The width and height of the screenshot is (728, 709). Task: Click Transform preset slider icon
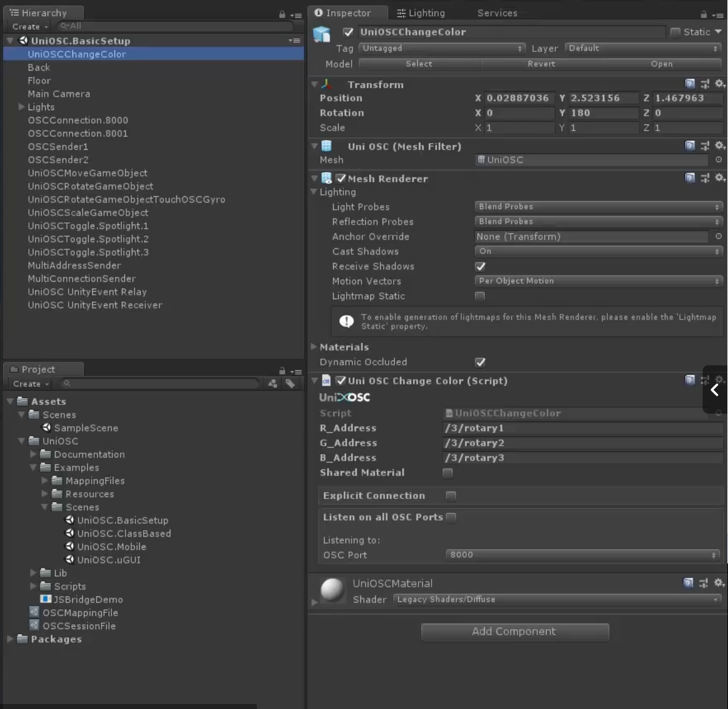pyautogui.click(x=704, y=84)
